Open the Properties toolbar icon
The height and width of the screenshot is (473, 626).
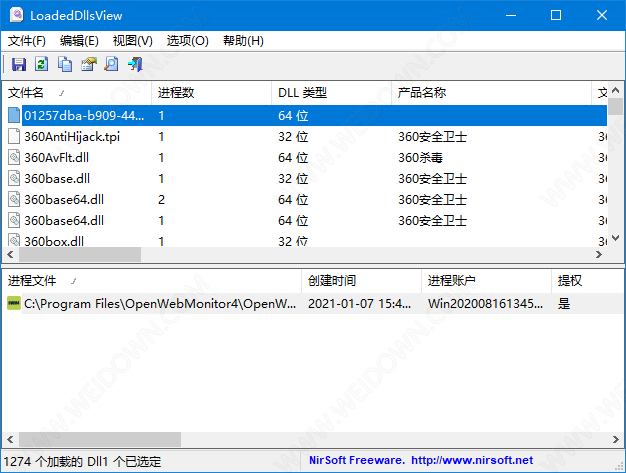pyautogui.click(x=89, y=64)
